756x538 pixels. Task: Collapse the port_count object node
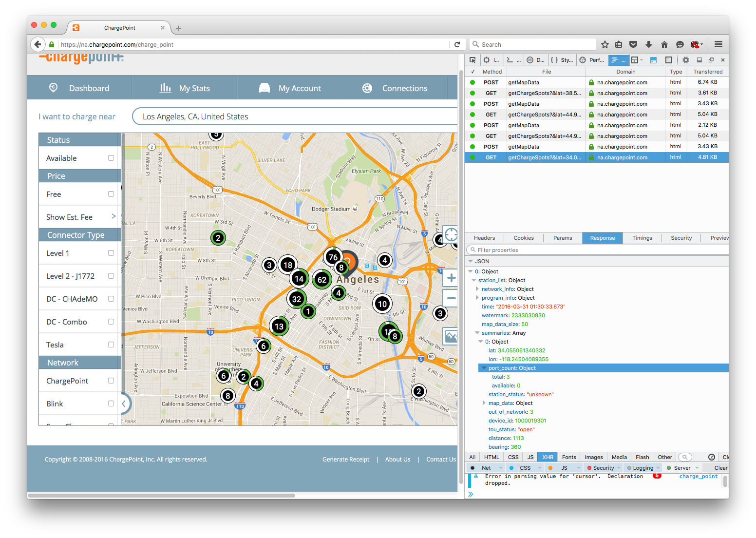(x=484, y=368)
